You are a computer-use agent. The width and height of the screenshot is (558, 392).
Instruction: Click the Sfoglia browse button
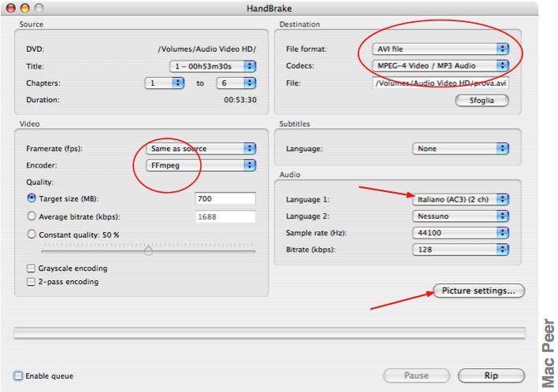click(482, 100)
